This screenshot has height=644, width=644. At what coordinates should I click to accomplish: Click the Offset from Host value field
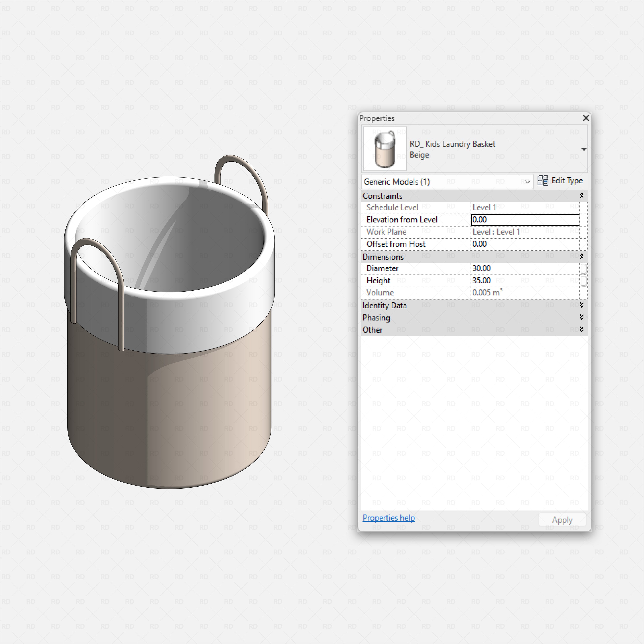[525, 244]
